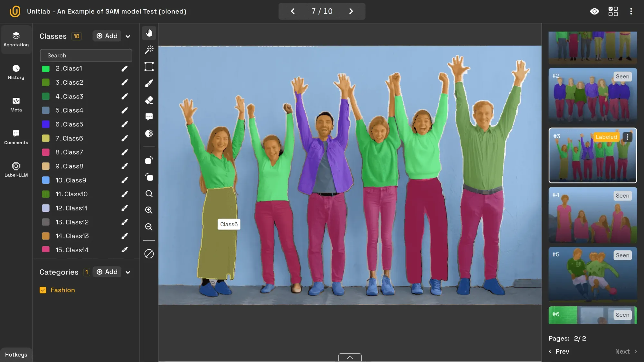Open the three-dot overflow menu
This screenshot has width=644, height=362.
(x=631, y=11)
